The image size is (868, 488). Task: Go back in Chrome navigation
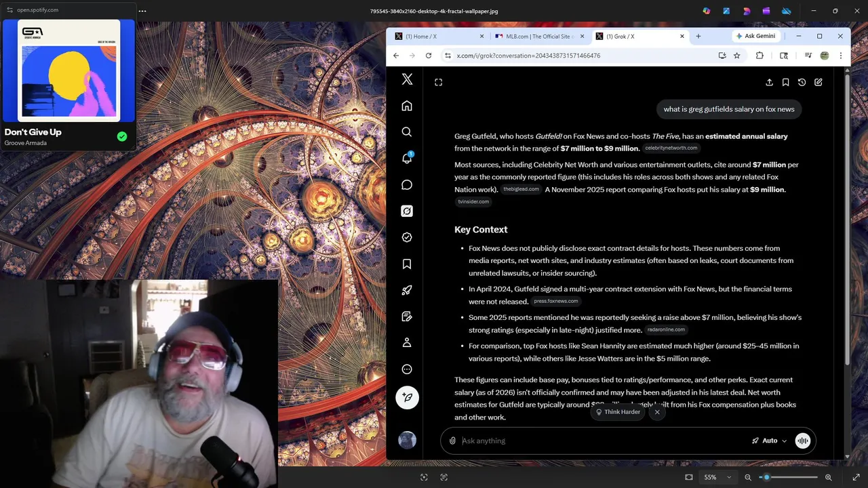[396, 56]
